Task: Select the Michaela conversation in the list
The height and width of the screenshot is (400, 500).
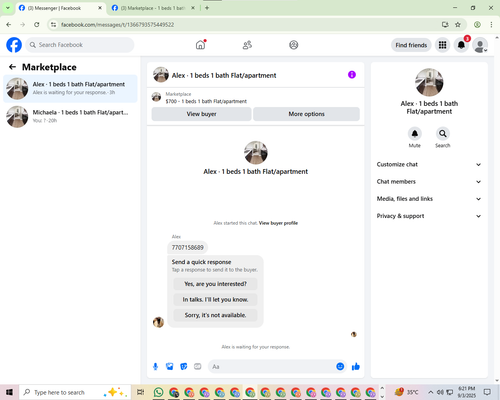Action: (x=70, y=117)
